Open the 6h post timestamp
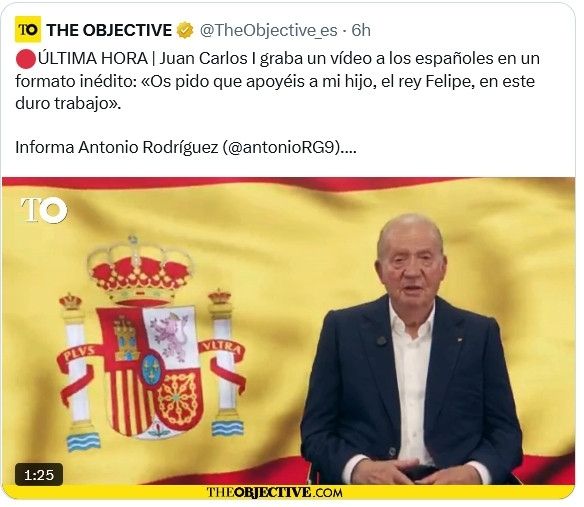This screenshot has width=584, height=507. pyautogui.click(x=361, y=30)
